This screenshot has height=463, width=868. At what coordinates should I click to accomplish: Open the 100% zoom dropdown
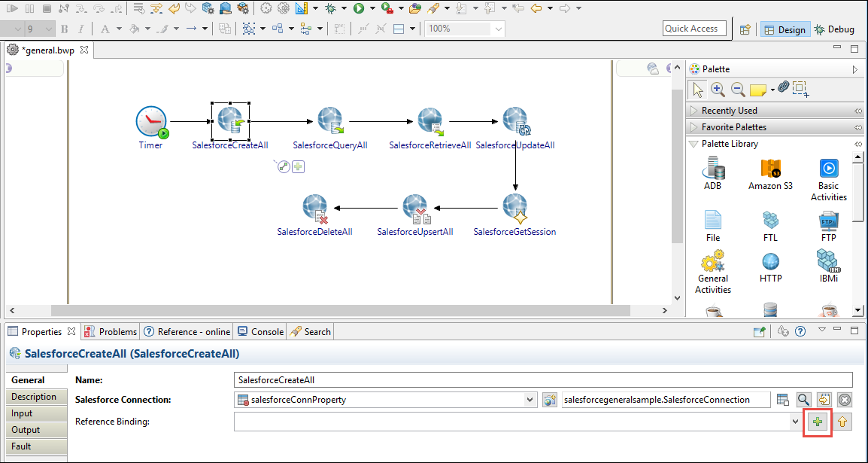[498, 29]
